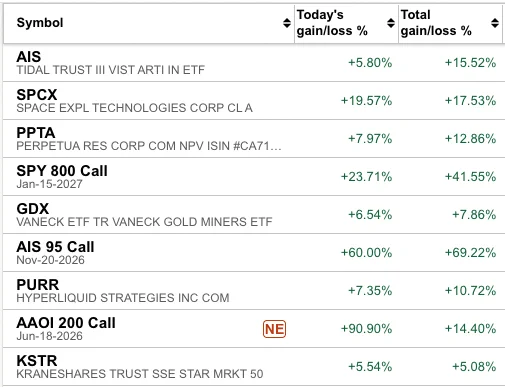Click the Today's gain/loss % header
Screen dimensions: 505x387
332,23
